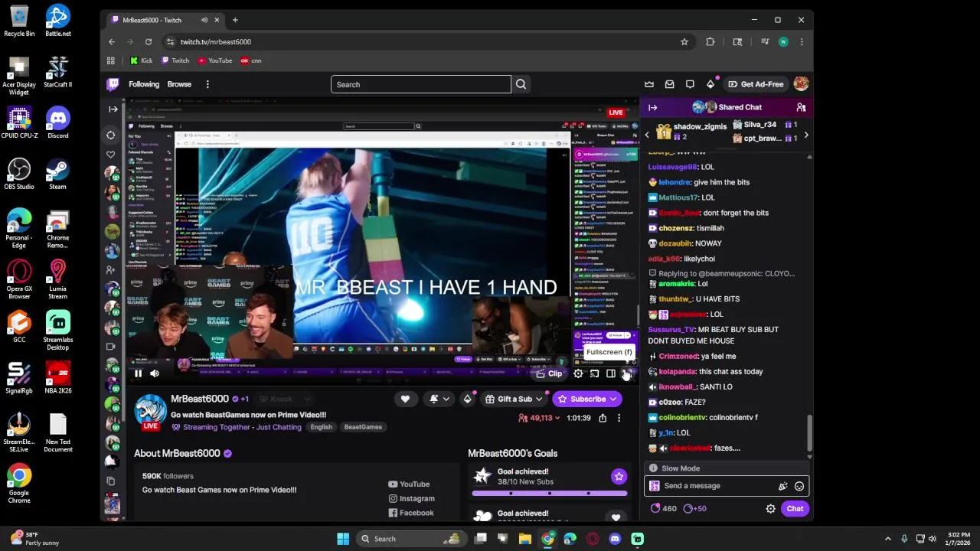This screenshot has width=980, height=551.
Task: Collapse the chat panel with arrow icon
Action: click(x=652, y=107)
